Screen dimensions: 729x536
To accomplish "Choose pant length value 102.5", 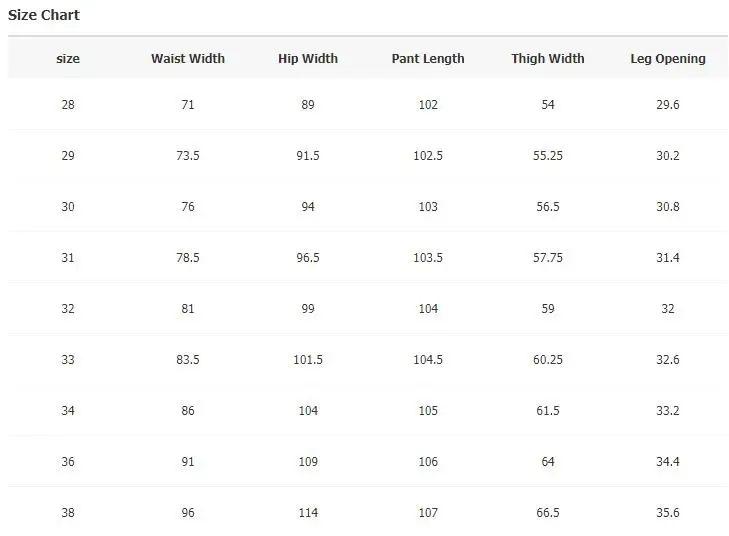I will (x=428, y=156).
